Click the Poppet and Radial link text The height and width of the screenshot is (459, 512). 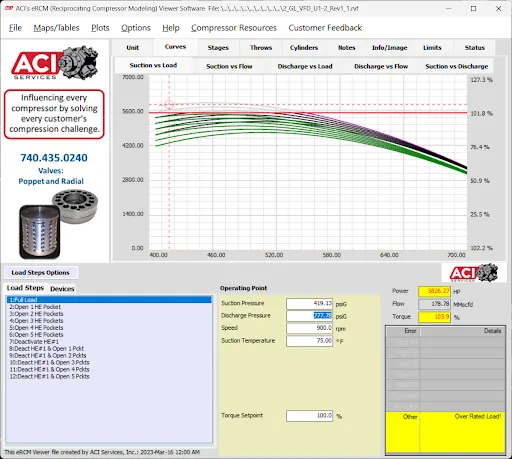tap(51, 181)
